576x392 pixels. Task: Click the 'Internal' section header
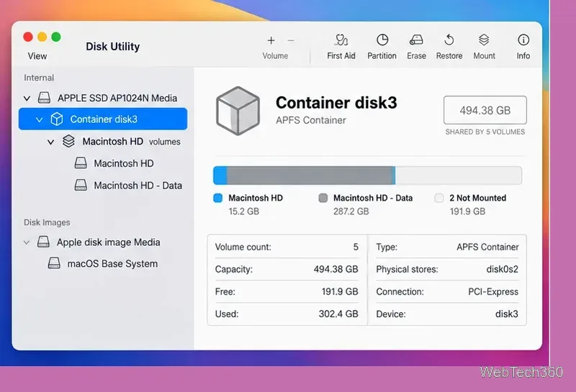click(39, 78)
